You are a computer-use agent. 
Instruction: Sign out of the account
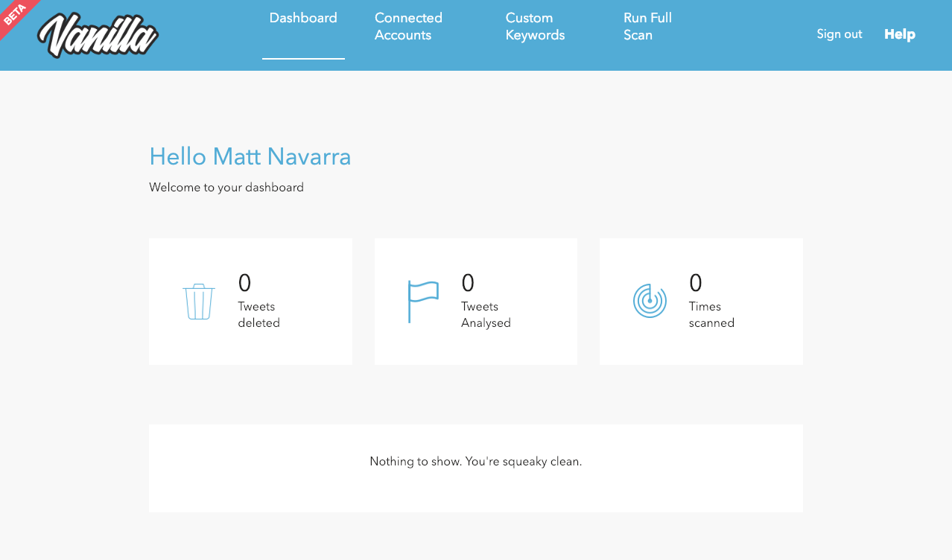840,34
